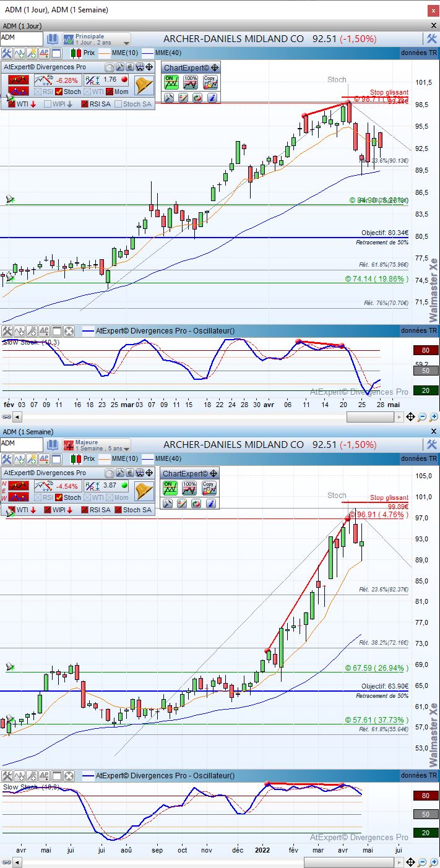Screen dimensions: 440x868
Task: Click the 20 level marker on the weekly oscillator
Action: coord(426,833)
